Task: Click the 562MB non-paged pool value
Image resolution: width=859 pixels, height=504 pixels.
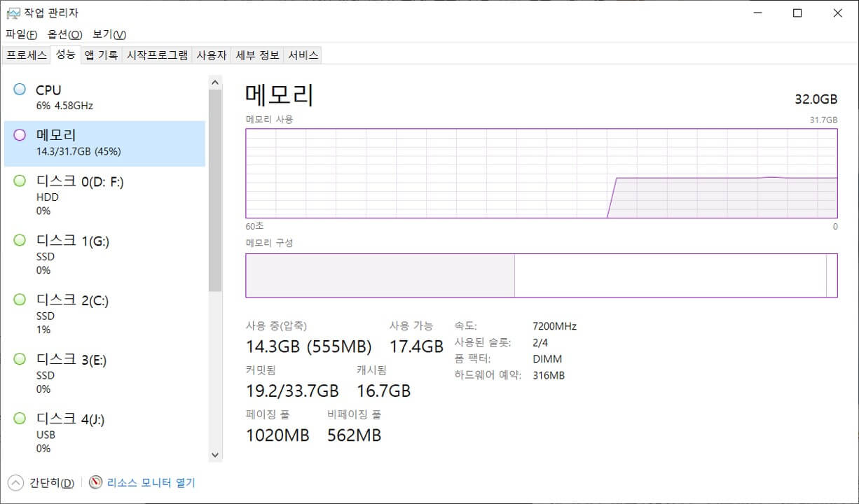Action: click(x=355, y=435)
